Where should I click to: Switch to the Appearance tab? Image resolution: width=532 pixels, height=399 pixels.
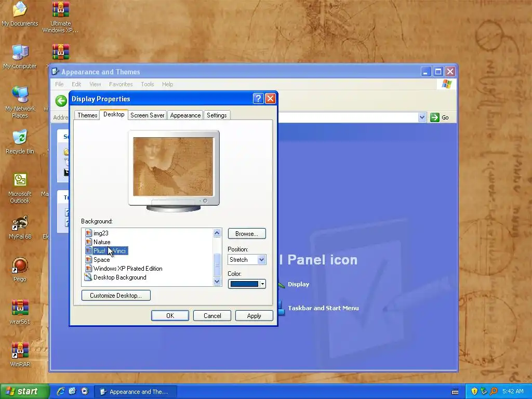(x=185, y=115)
